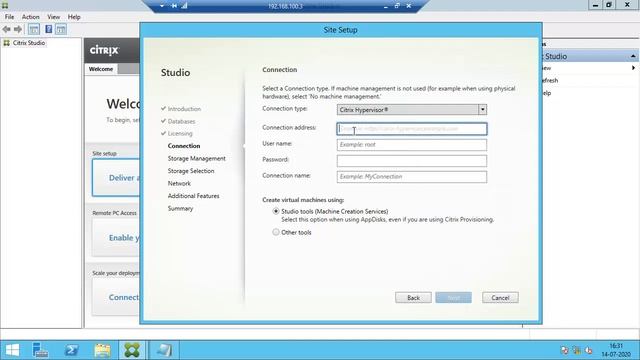Click the blue Help toolbar icon
Image resolution: width=640 pixels, height=360 pixels.
[x=49, y=29]
